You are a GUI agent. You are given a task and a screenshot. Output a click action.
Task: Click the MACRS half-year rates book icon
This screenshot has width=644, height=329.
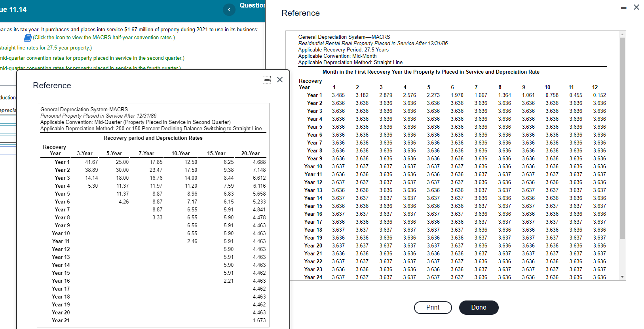pos(28,38)
